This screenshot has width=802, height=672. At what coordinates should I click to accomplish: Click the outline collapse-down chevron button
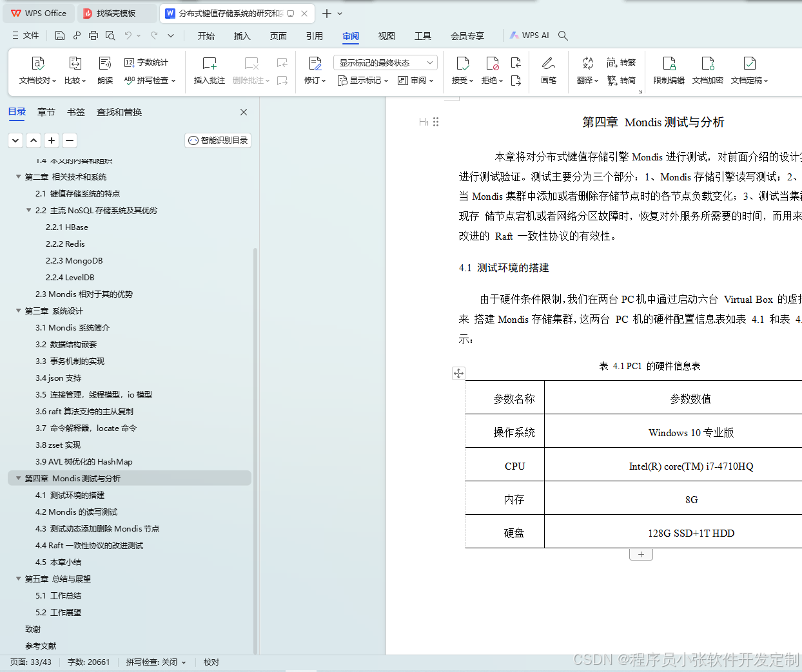tap(16, 140)
